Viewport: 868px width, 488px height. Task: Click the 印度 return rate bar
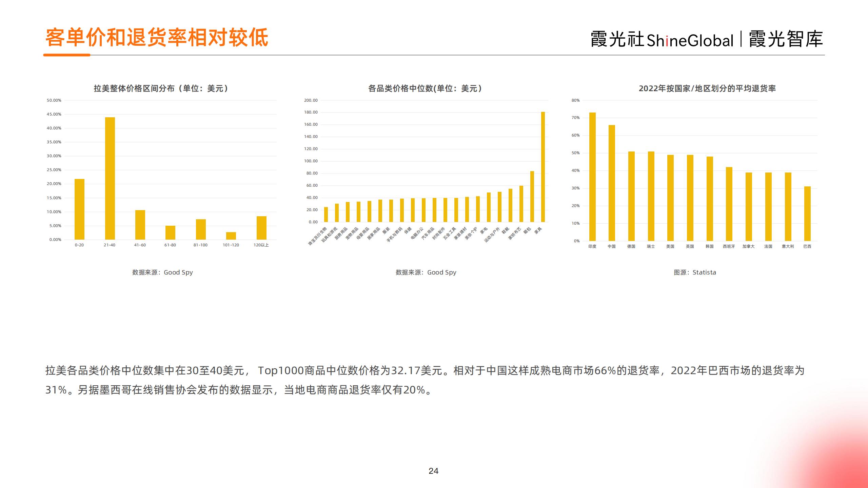coord(592,177)
